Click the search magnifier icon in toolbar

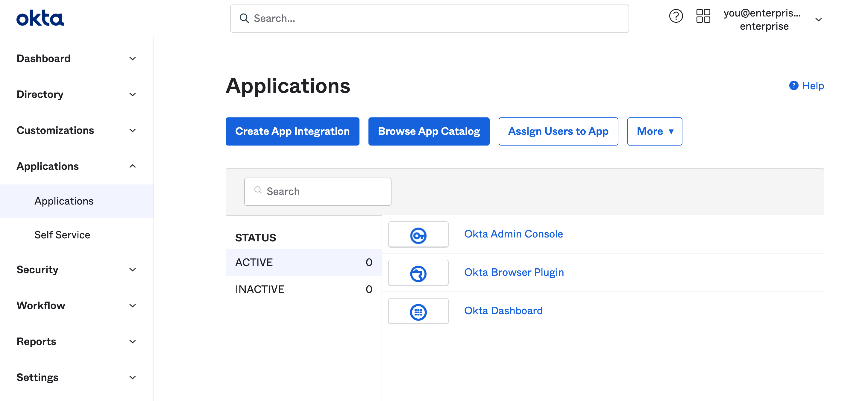pos(244,18)
